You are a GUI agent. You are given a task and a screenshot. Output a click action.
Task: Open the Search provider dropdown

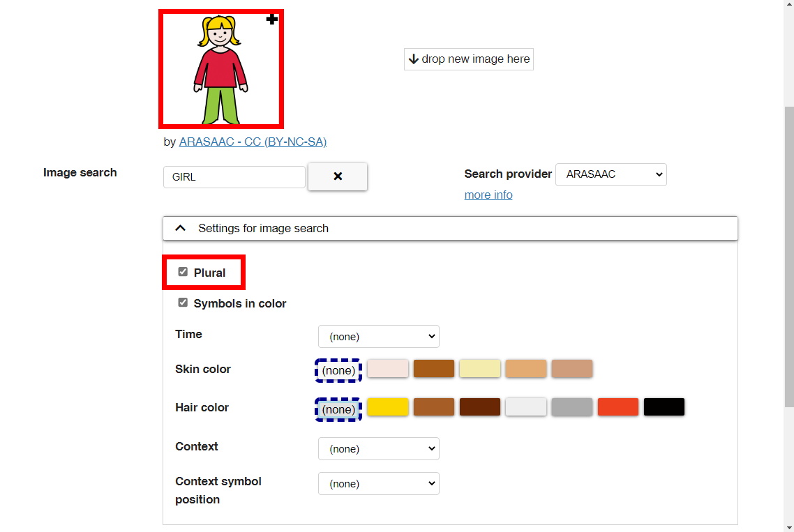(611, 174)
